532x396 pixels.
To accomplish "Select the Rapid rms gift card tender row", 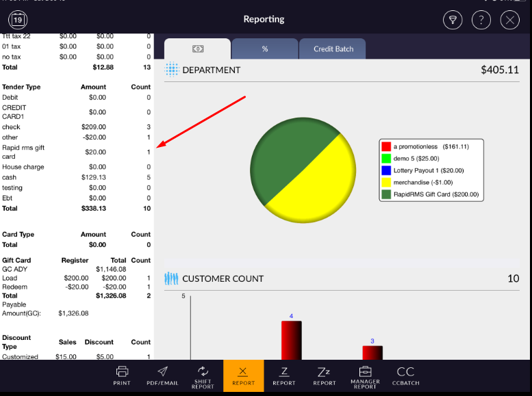I will (x=75, y=152).
